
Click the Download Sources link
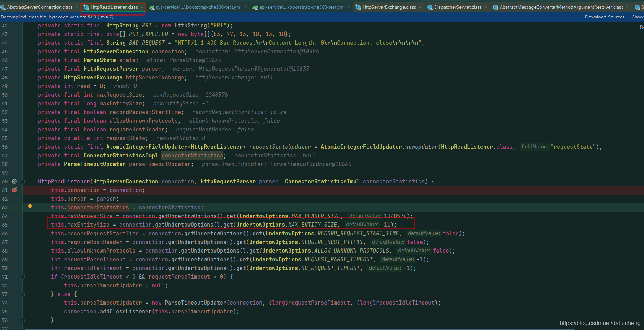(x=605, y=17)
